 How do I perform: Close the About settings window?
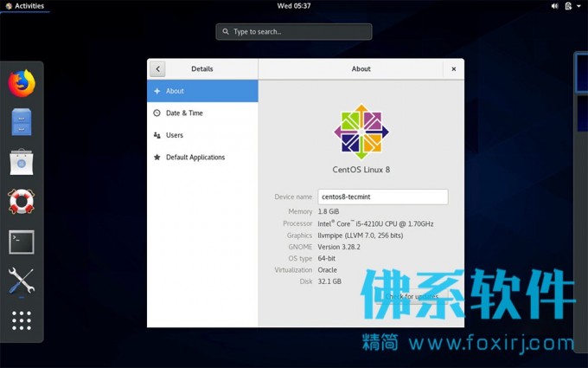454,68
